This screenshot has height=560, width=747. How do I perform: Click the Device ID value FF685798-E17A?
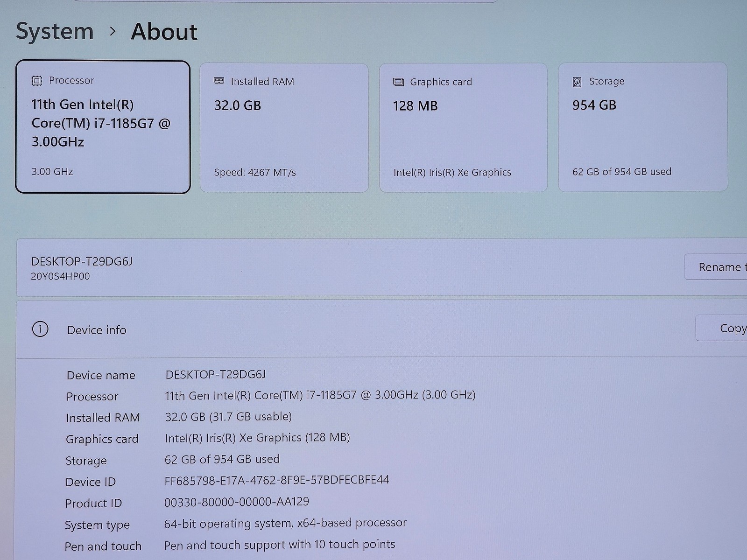click(277, 480)
